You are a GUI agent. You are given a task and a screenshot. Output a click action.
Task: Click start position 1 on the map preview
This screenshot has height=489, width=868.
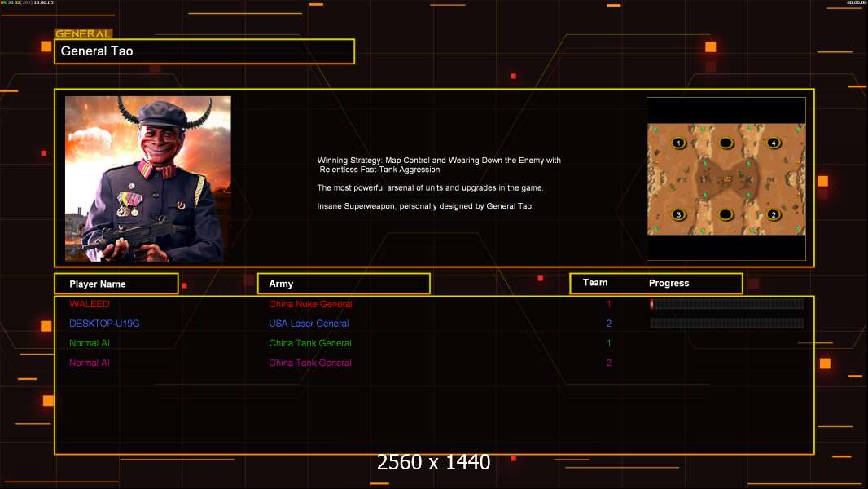678,143
